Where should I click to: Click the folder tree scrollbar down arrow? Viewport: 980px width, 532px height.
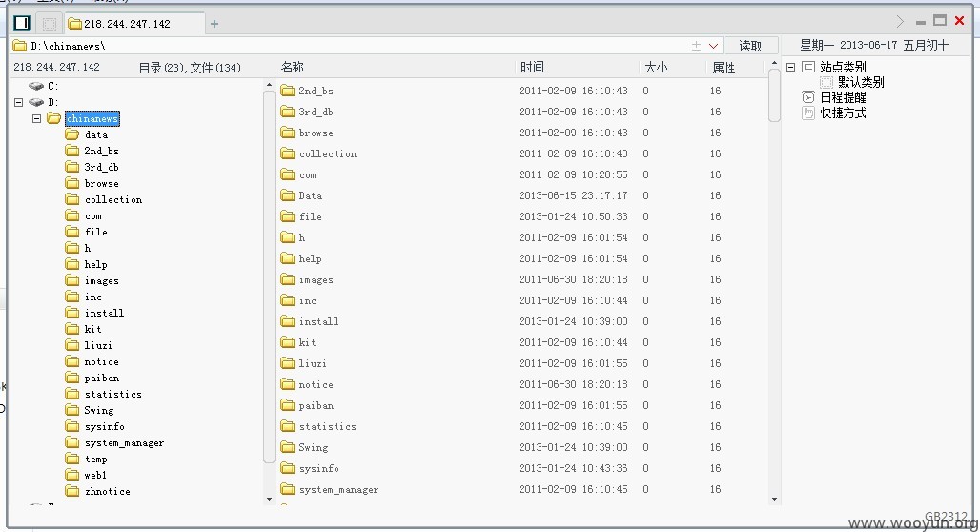pyautogui.click(x=270, y=499)
